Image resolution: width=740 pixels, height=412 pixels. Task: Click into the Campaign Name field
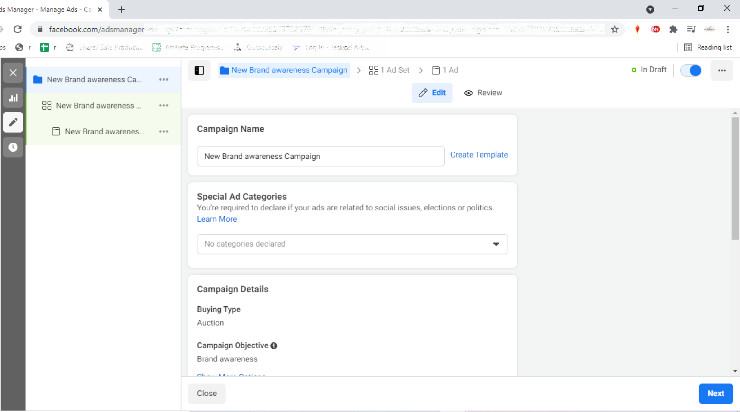coord(320,156)
